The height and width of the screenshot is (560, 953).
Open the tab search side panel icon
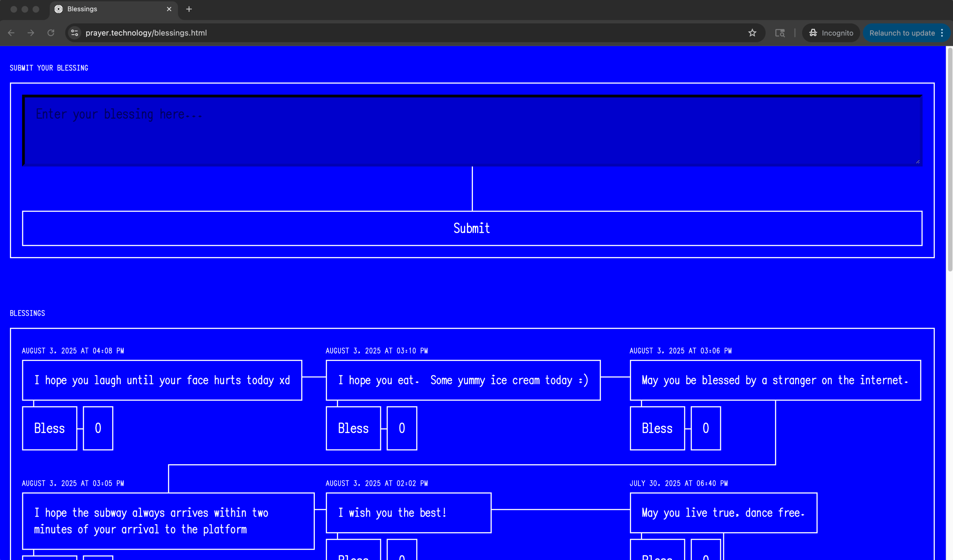coord(779,33)
